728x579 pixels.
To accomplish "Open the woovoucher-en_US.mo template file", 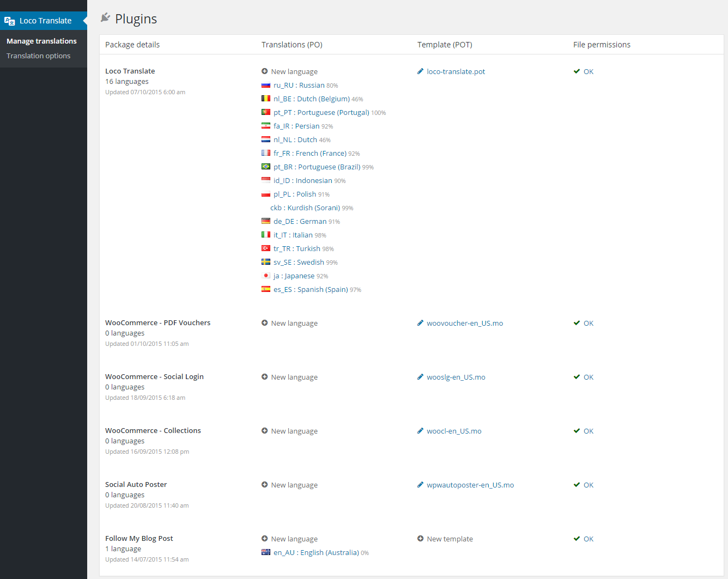I will pos(464,323).
